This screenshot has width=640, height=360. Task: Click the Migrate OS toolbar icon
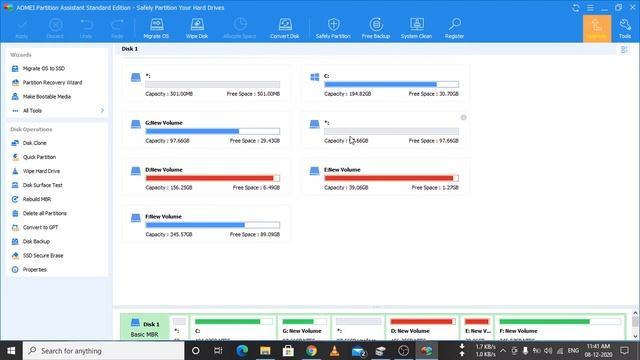coord(156,28)
